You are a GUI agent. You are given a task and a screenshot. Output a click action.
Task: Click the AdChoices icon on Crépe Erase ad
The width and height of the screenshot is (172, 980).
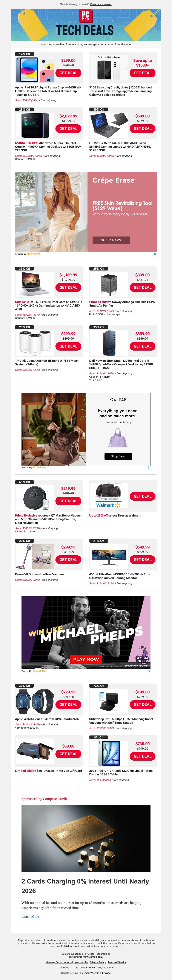[155, 254]
